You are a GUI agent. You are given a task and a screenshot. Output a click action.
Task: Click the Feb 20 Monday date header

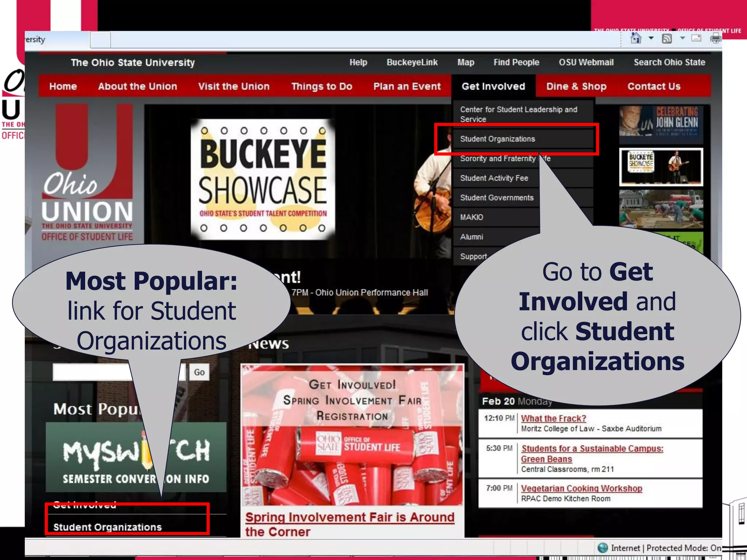click(x=517, y=401)
